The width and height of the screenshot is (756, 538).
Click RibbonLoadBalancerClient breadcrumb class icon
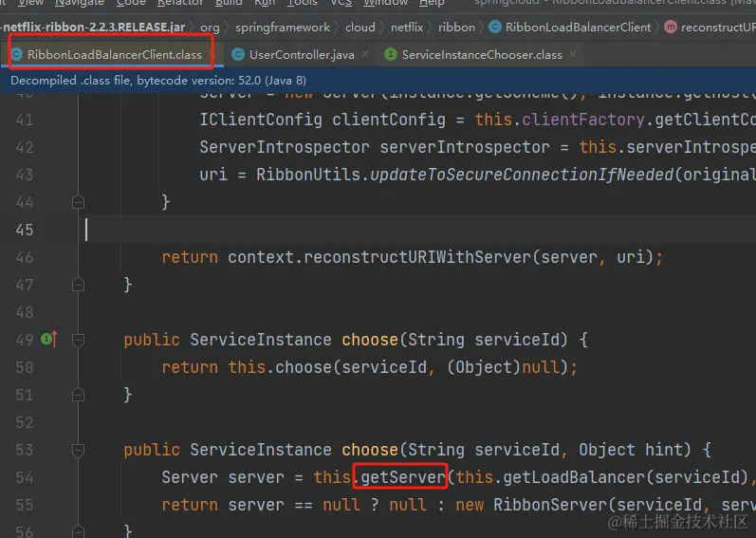point(495,27)
